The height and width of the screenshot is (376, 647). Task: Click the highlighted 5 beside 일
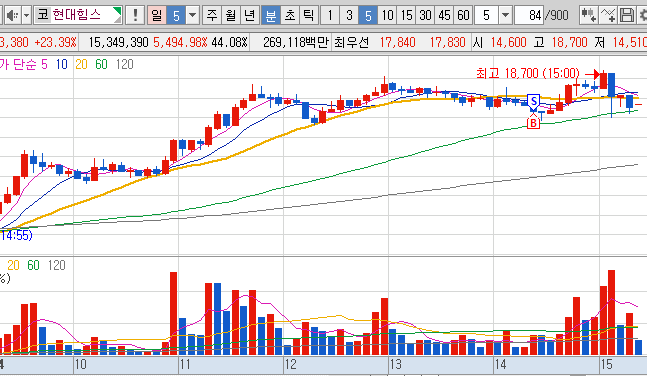(176, 16)
